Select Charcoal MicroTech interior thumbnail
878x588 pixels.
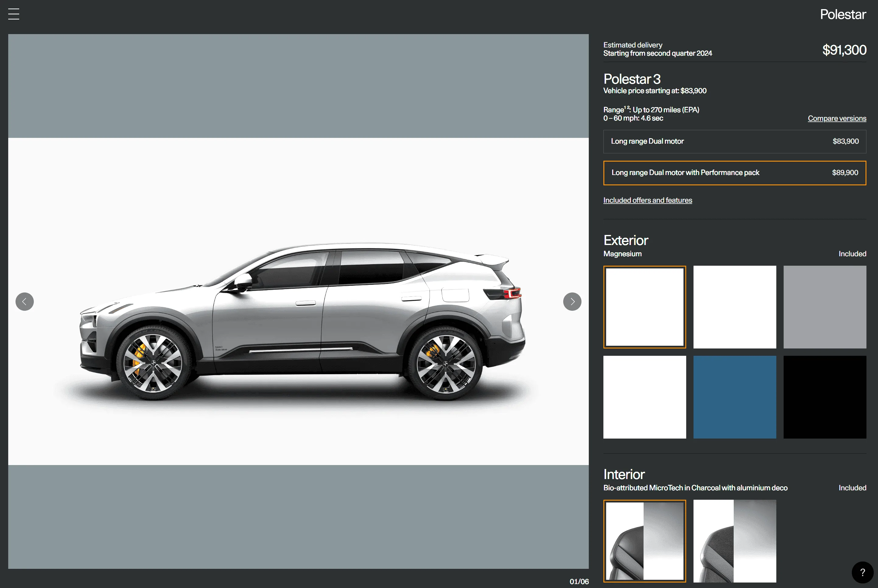pos(644,541)
